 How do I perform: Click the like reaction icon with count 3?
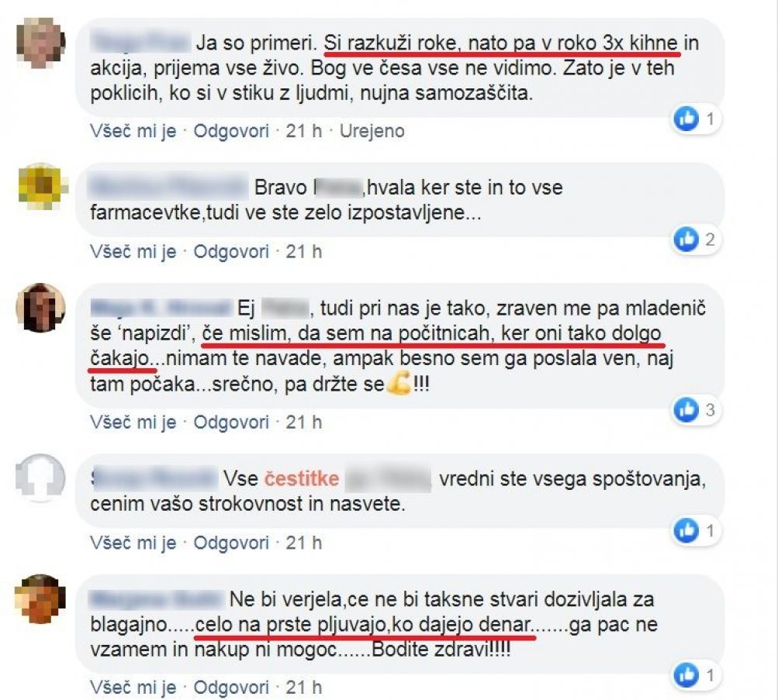(686, 410)
